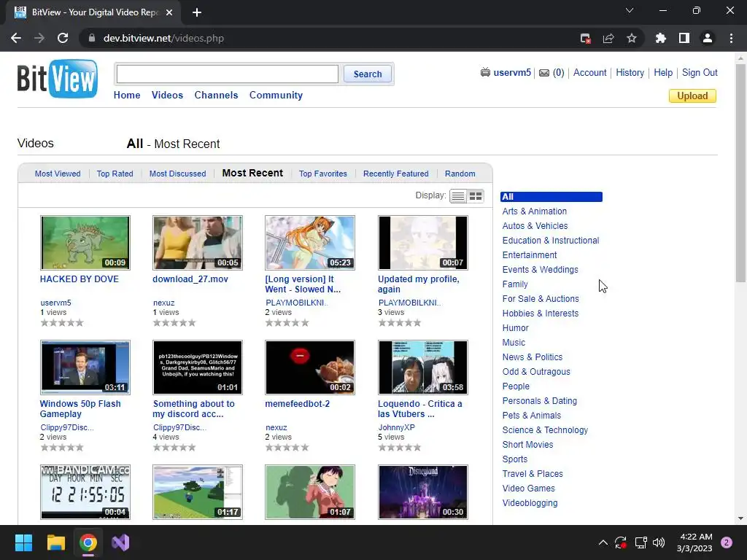Select the Science & Technology category
747x560 pixels.
[545, 430]
